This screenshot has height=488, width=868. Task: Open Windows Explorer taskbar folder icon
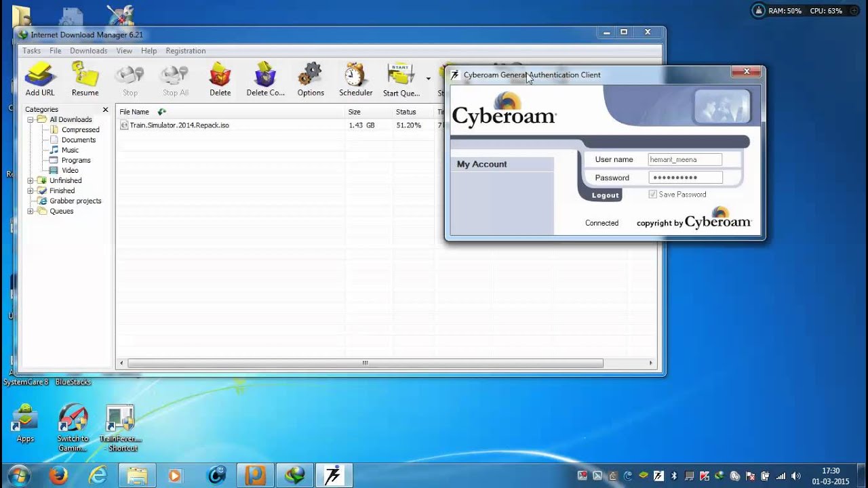[x=138, y=476]
